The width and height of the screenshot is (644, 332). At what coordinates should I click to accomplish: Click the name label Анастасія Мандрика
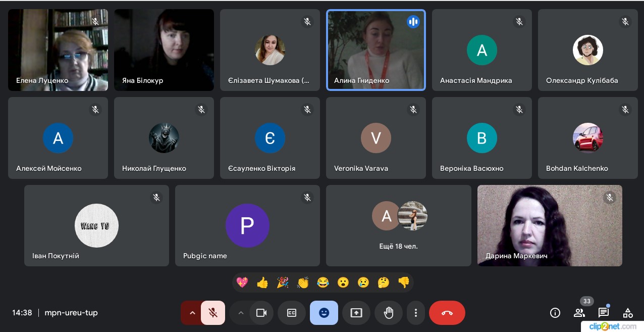coord(476,80)
